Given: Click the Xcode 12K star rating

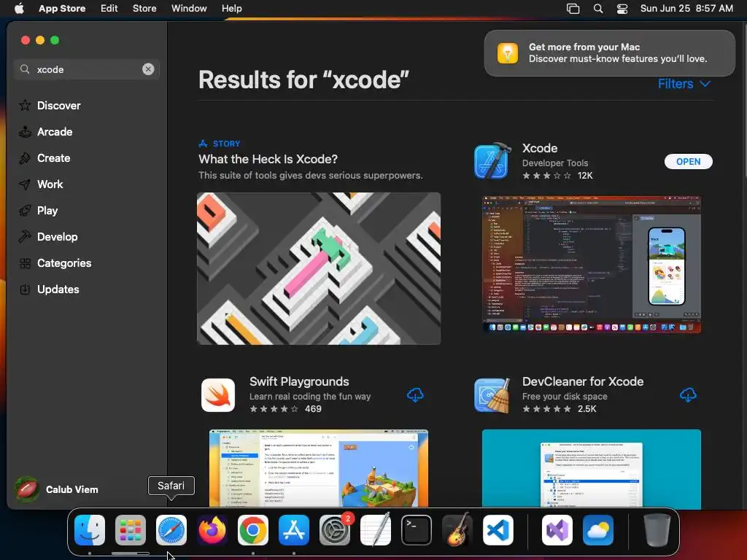Looking at the screenshot, I should click(x=557, y=175).
